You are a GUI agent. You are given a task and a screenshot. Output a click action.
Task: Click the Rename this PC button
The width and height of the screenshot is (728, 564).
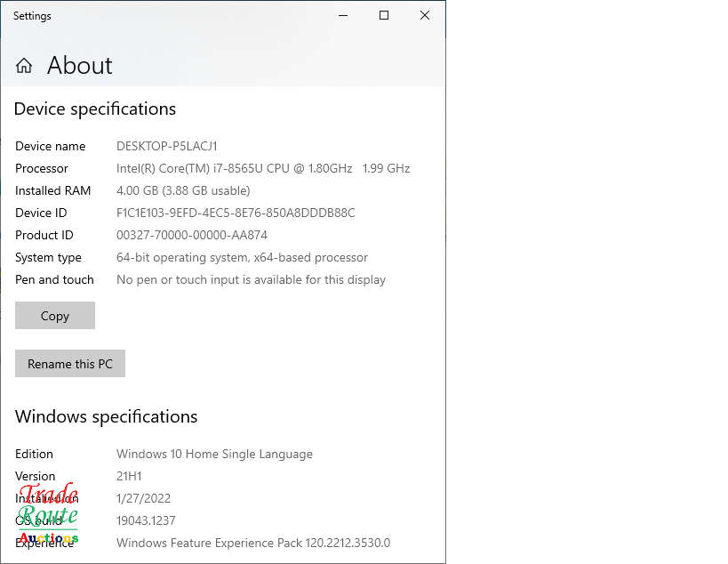point(70,363)
